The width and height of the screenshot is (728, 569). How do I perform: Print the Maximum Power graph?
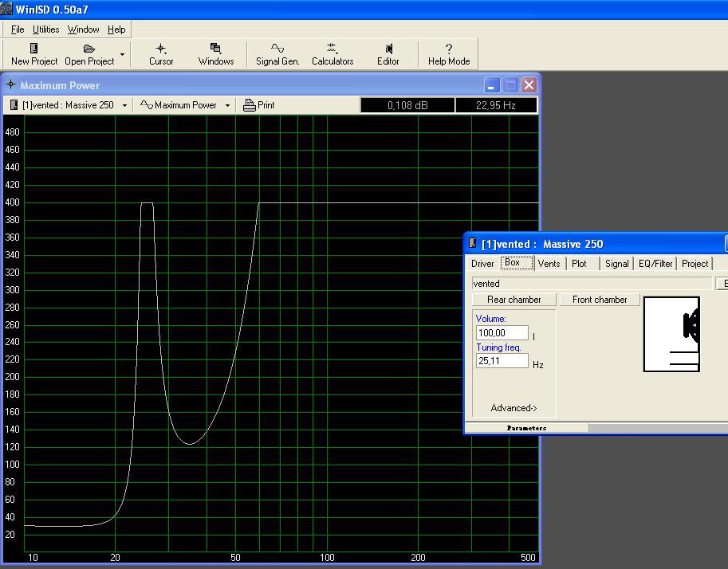pyautogui.click(x=259, y=105)
